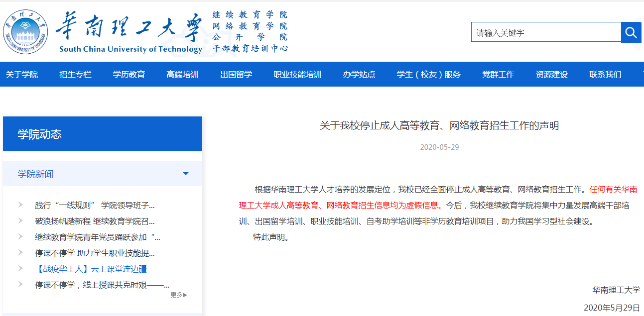Click bullet arrow beside 【战疫华工人】
Viewport: 644px width, 316px height.
pos(20,268)
